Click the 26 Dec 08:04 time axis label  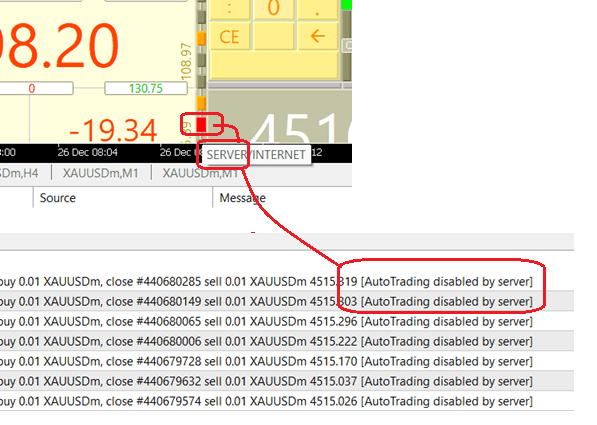point(88,152)
